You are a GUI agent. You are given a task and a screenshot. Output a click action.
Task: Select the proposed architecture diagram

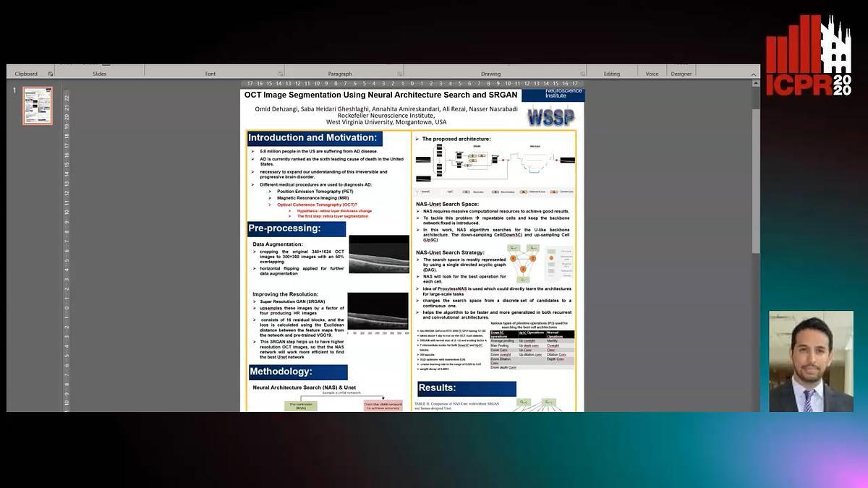[x=495, y=163]
